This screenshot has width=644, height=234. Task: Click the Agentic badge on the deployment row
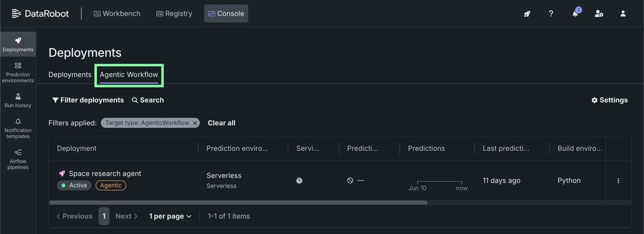[x=111, y=185]
